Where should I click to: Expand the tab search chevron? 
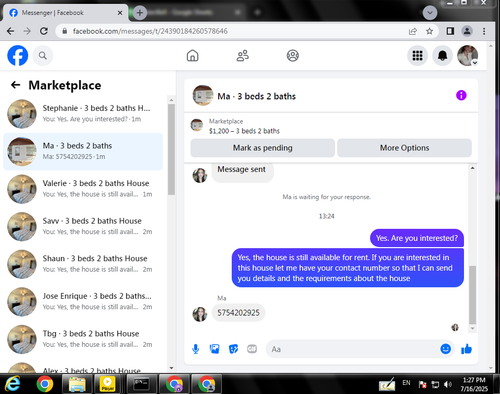coord(430,13)
